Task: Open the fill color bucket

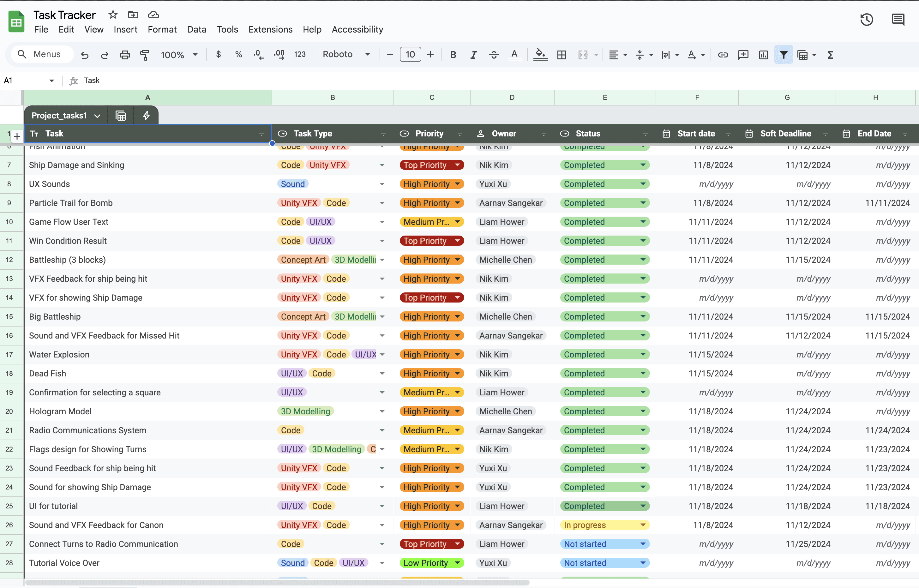Action: [x=540, y=55]
